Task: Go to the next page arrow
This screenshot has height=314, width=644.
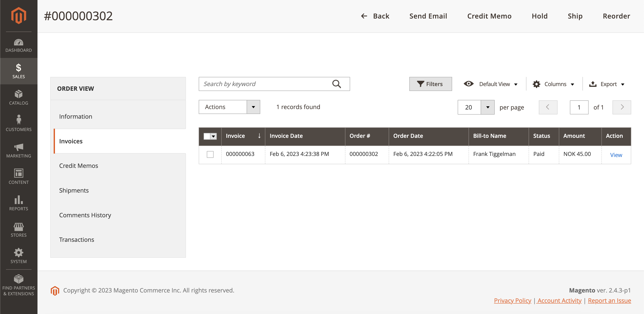Action: 621,107
